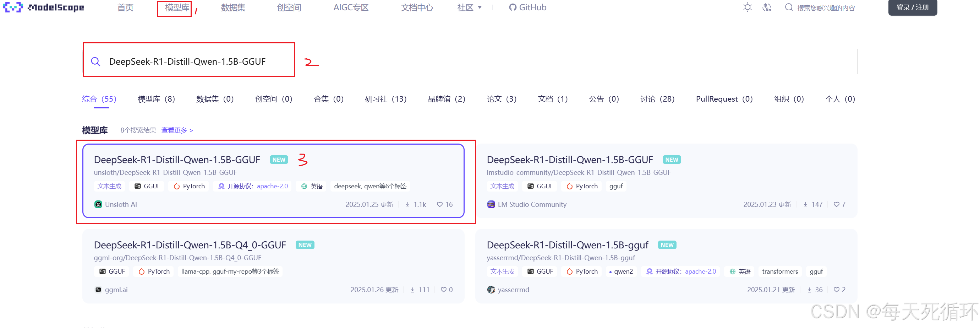Click download count icon on unsloth card
Screen dimensions: 980x328
(x=407, y=205)
